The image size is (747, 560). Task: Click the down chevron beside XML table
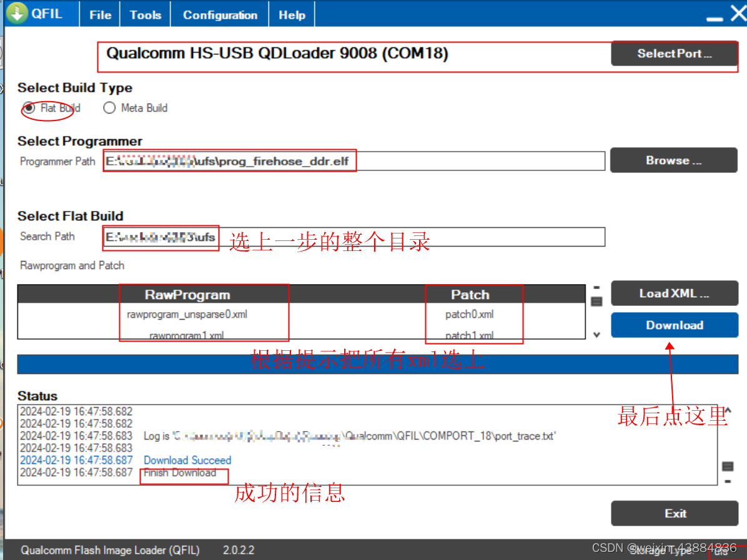[596, 335]
